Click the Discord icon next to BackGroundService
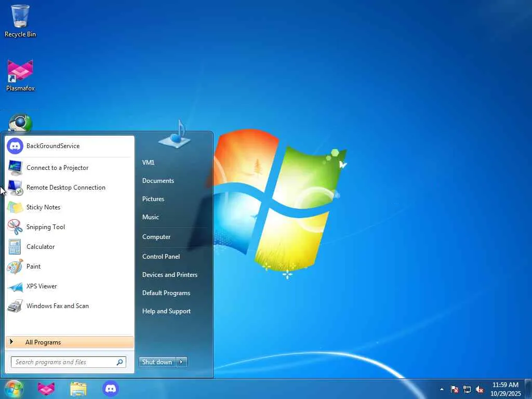This screenshot has height=399, width=532. tap(15, 146)
